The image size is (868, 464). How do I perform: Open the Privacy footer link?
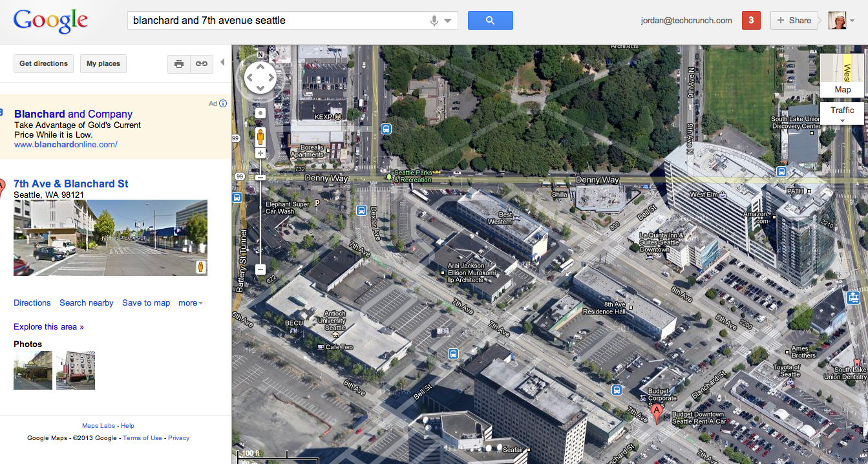[179, 438]
